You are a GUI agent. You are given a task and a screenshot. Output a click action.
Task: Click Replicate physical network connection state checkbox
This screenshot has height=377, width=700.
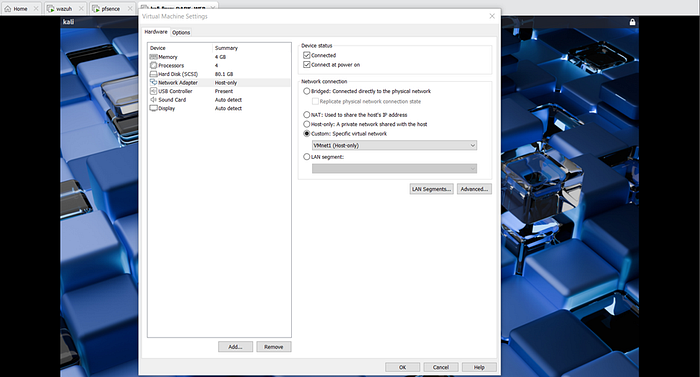click(315, 101)
